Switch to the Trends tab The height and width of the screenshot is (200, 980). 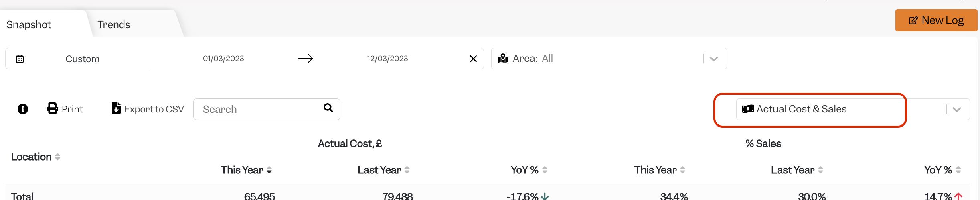(114, 24)
